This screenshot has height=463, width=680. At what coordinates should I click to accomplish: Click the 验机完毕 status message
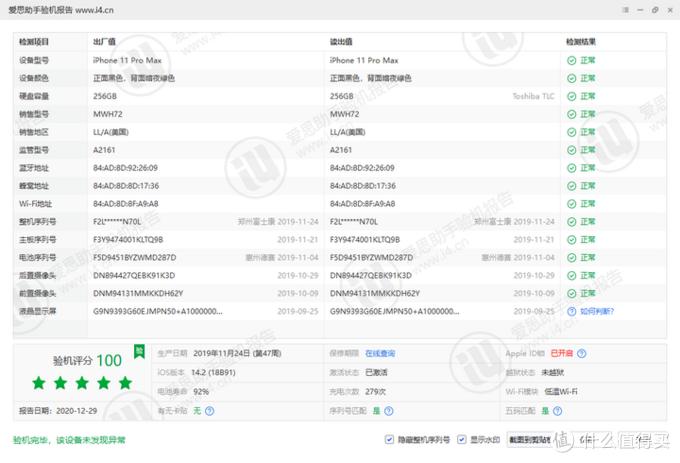pyautogui.click(x=69, y=440)
